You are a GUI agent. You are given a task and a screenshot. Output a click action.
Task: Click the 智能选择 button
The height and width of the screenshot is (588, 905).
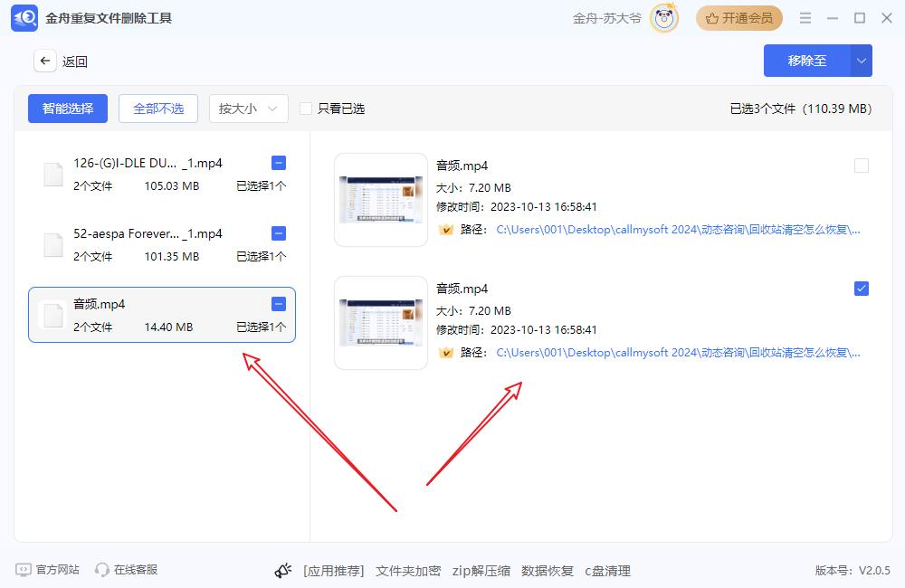[x=68, y=109]
